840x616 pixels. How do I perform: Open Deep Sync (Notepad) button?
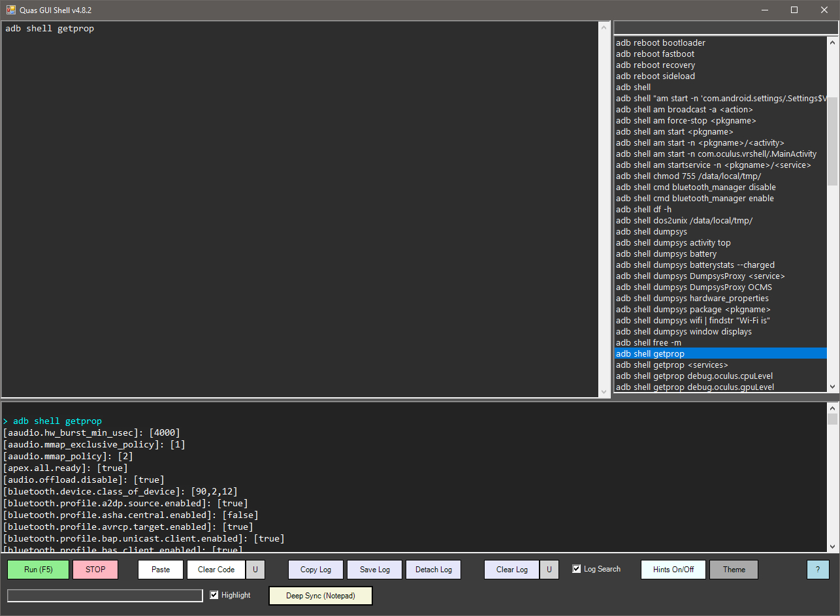[321, 596]
